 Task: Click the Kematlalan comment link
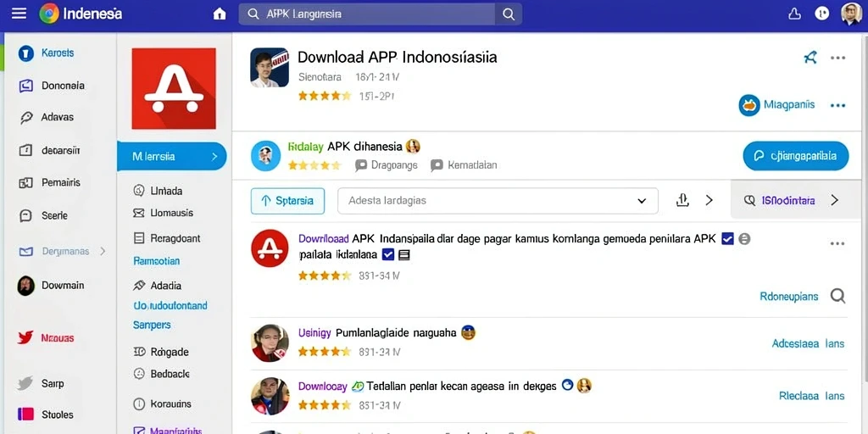[x=464, y=165]
